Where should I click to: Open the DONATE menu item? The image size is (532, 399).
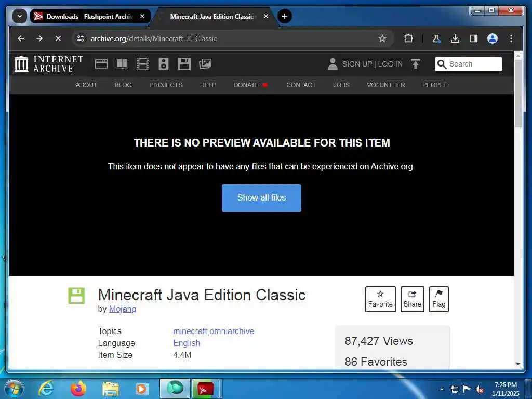coord(250,85)
